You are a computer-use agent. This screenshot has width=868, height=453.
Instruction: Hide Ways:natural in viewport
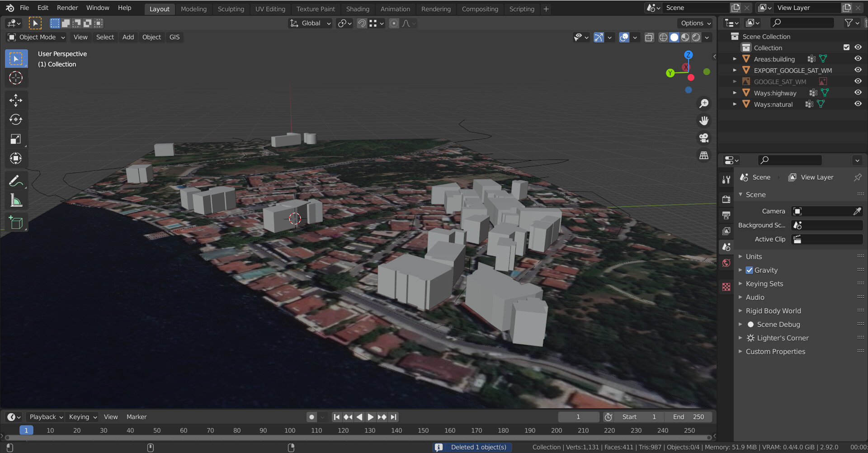(858, 104)
